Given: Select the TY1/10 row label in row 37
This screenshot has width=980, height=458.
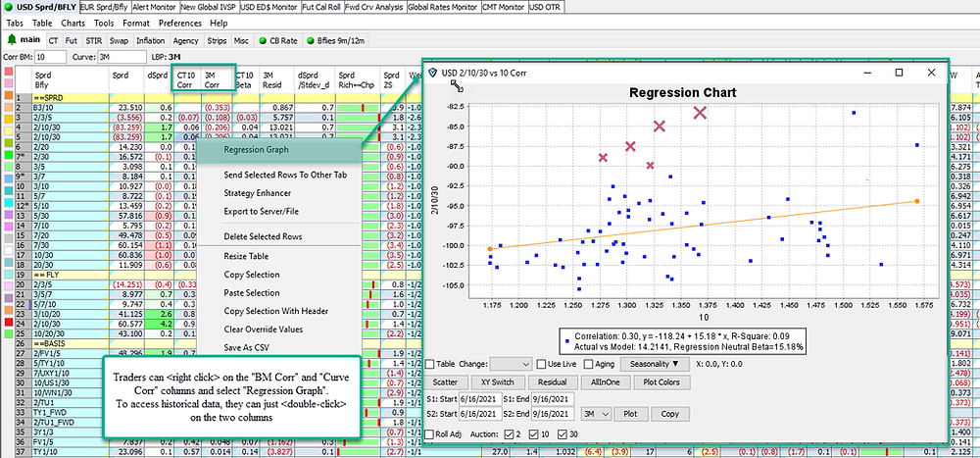Looking at the screenshot, I should 70,452.
